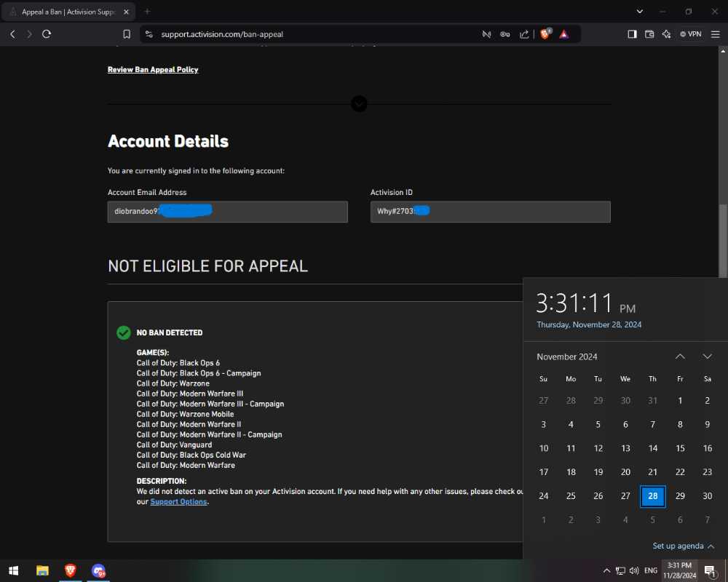Click the share page icon in address bar
The width and height of the screenshot is (728, 582).
pyautogui.click(x=524, y=34)
